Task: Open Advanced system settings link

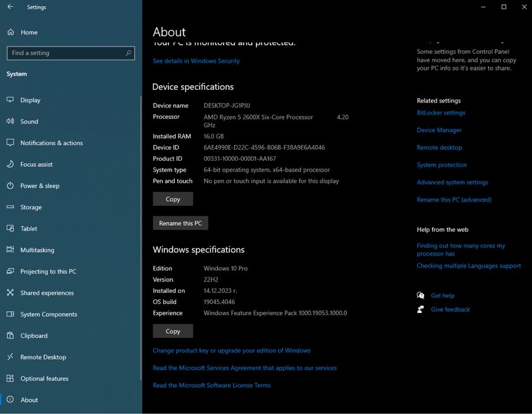Action: [x=452, y=182]
